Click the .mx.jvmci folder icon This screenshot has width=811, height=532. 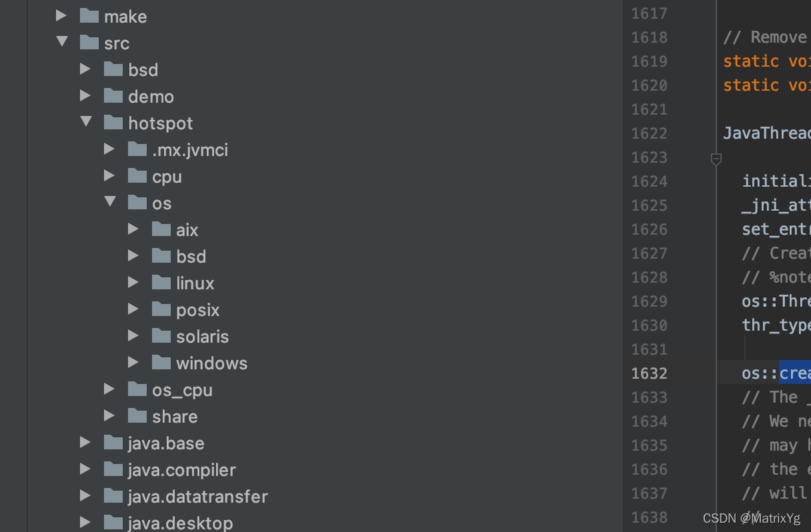pos(137,149)
